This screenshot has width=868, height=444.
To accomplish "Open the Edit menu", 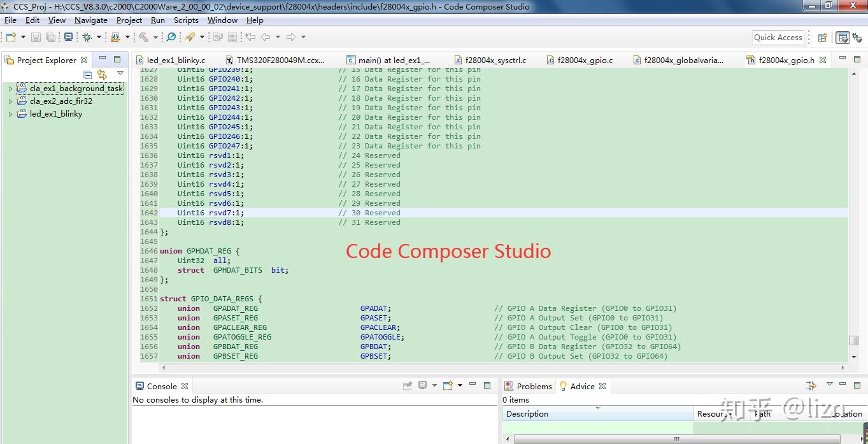I will [x=32, y=20].
